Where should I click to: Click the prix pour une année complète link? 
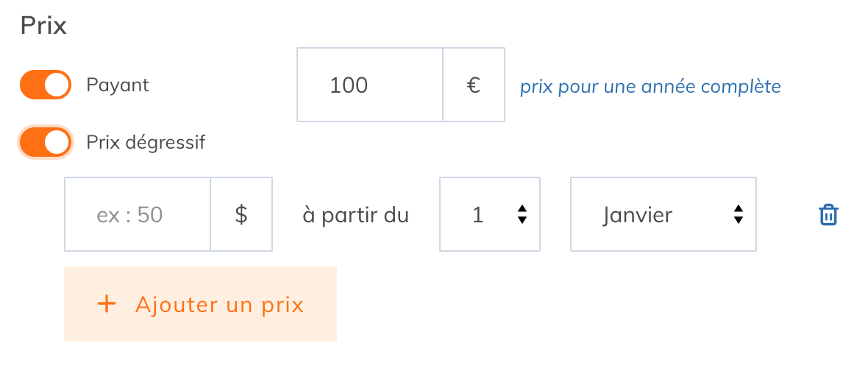pos(650,87)
